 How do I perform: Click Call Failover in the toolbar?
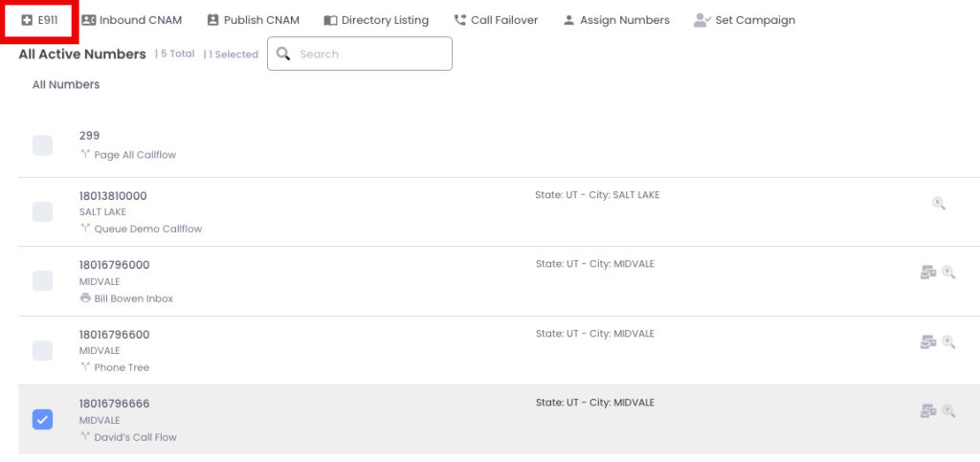496,20
